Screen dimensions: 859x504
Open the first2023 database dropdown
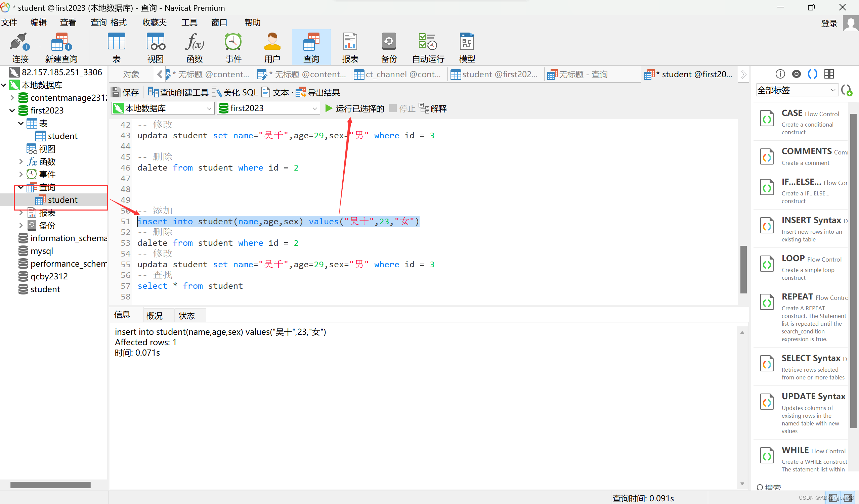[x=268, y=108]
